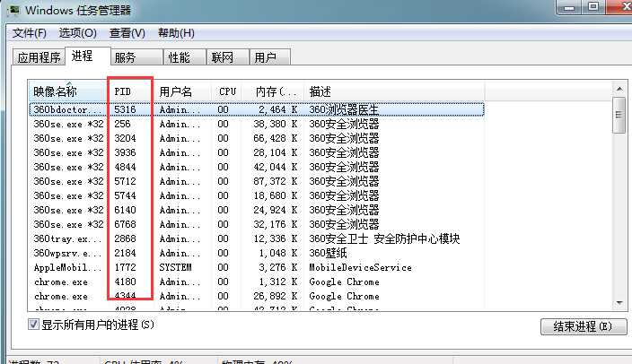Select the 360tray.ex... process row

[x=257, y=238]
